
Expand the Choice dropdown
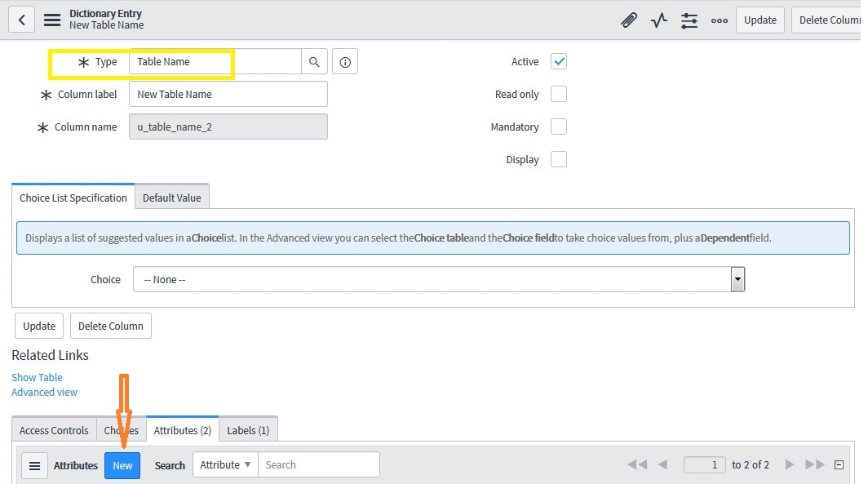[737, 279]
